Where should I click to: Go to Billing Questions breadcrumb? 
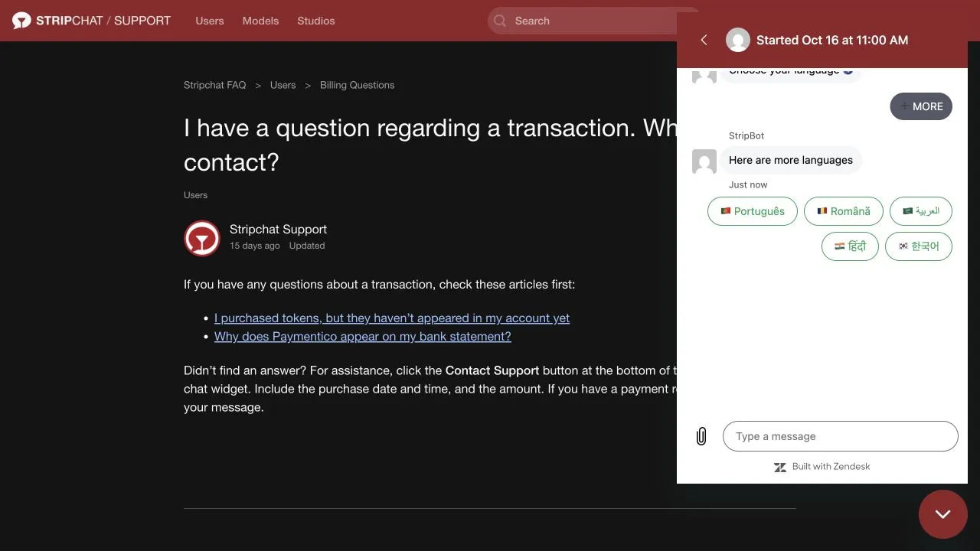pos(358,85)
